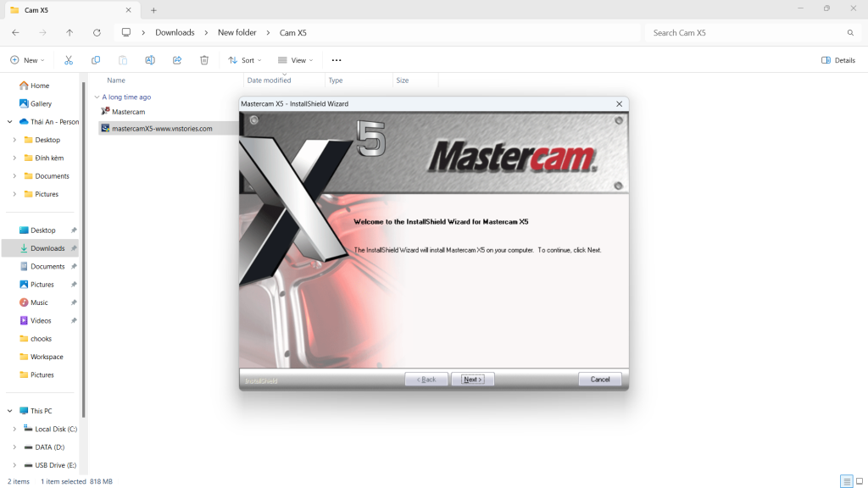This screenshot has width=868, height=488.
Task: Click the Copy icon in Explorer toolbar
Action: [96, 60]
